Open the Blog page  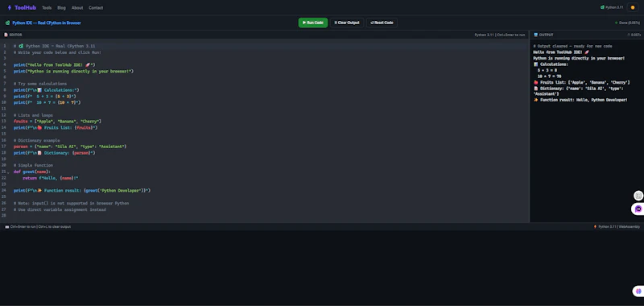click(62, 8)
